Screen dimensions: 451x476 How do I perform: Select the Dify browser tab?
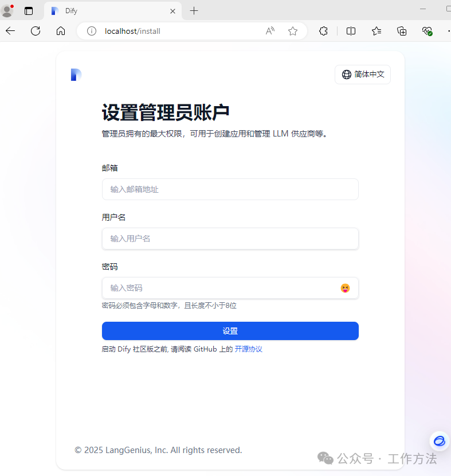(x=113, y=11)
